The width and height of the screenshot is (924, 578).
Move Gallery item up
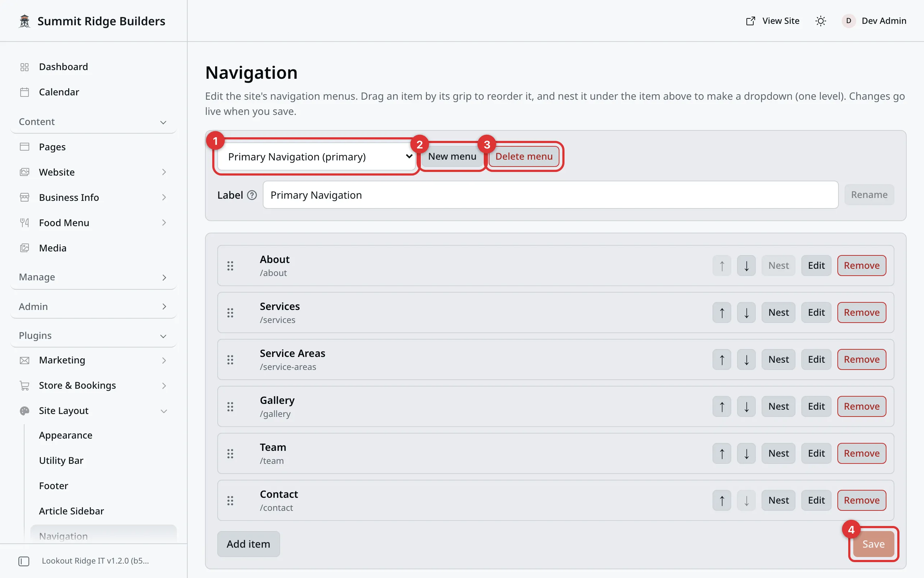[722, 407]
